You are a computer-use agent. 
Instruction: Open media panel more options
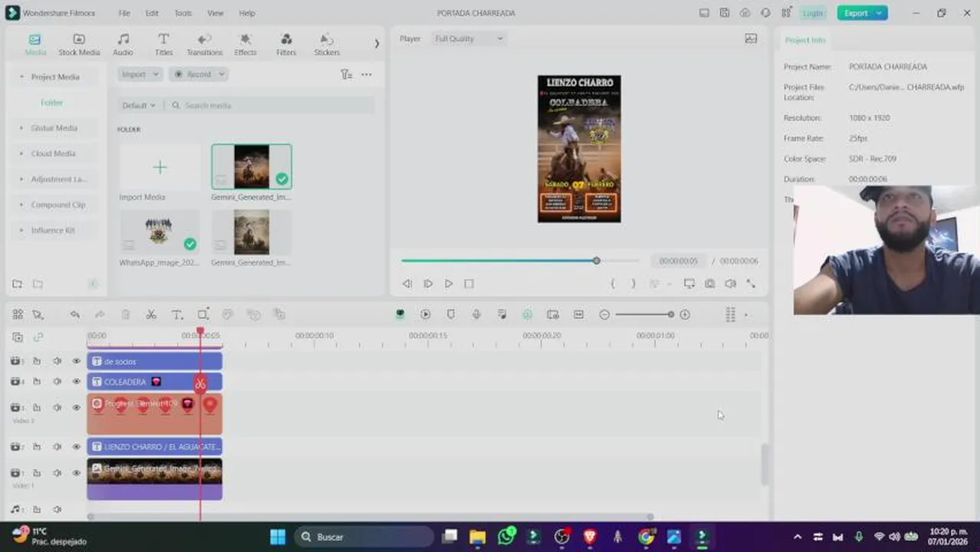point(367,74)
